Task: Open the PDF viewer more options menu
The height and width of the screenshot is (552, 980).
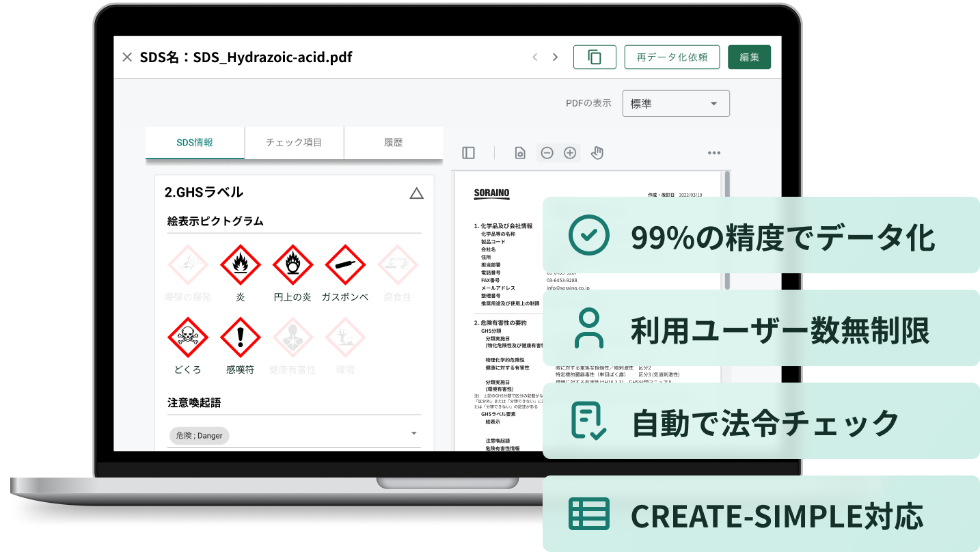Action: point(714,153)
